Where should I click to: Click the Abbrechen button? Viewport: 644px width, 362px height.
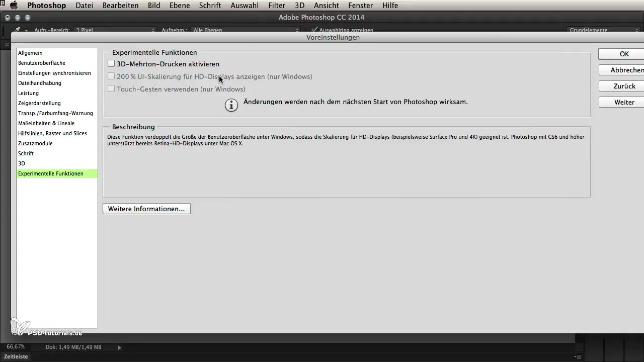(621, 70)
